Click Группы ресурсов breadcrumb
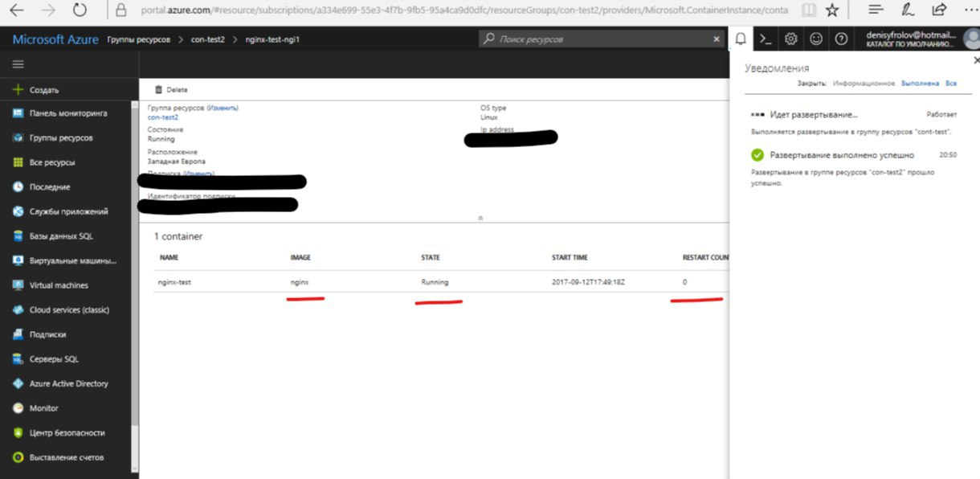Viewport: 980px width, 479px height. coord(138,39)
